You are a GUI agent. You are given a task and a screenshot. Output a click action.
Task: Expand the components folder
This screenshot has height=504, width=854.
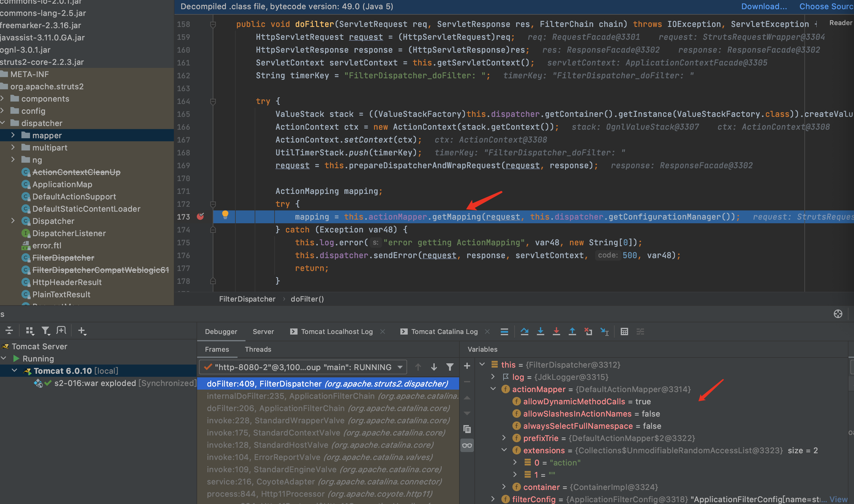(3, 98)
